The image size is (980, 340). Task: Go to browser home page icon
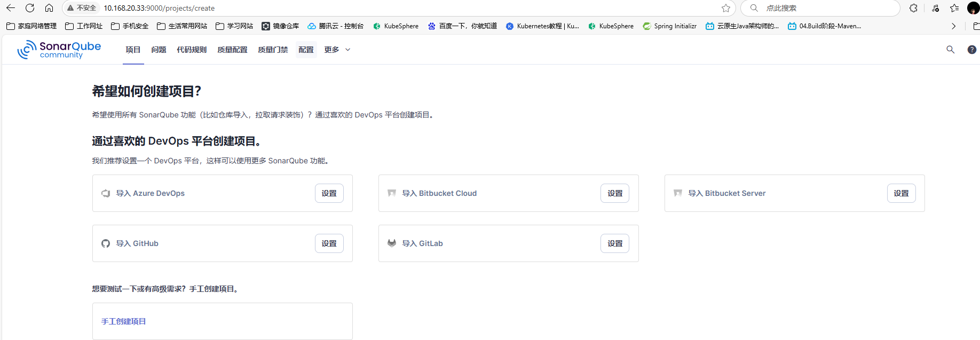[x=49, y=8]
